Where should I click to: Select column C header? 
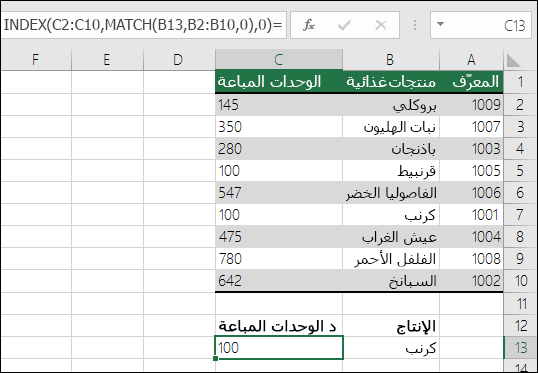coord(279,60)
